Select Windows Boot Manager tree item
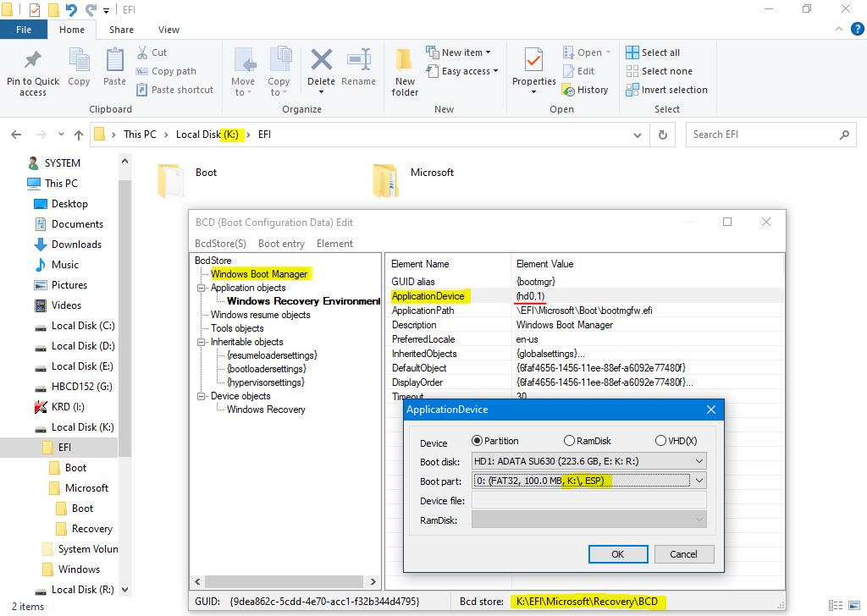 point(259,274)
